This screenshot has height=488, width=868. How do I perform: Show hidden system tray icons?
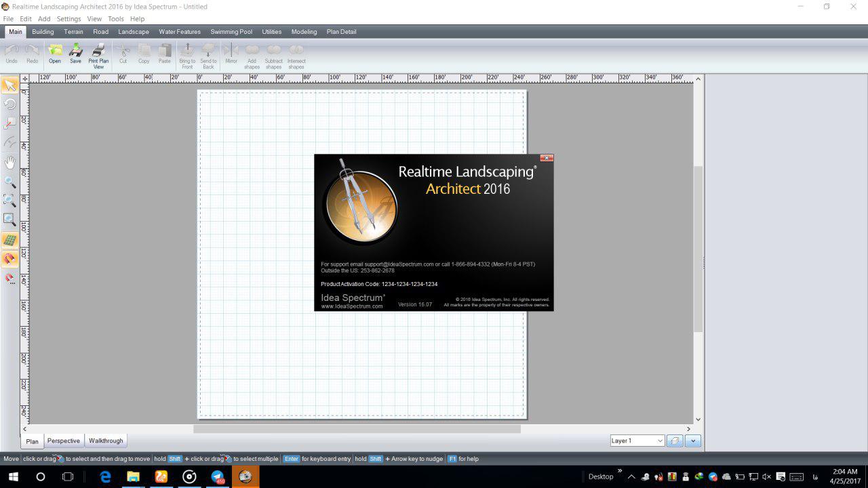(631, 476)
